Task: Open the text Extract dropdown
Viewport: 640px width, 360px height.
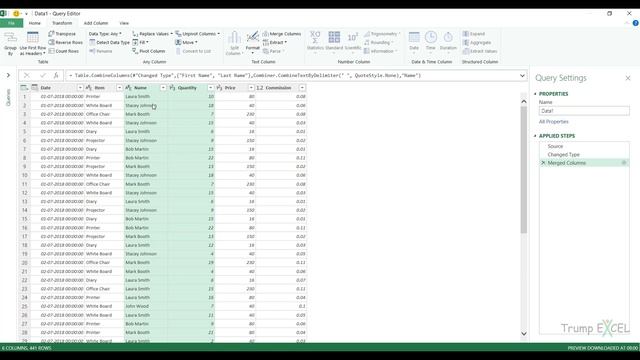Action: [275, 42]
